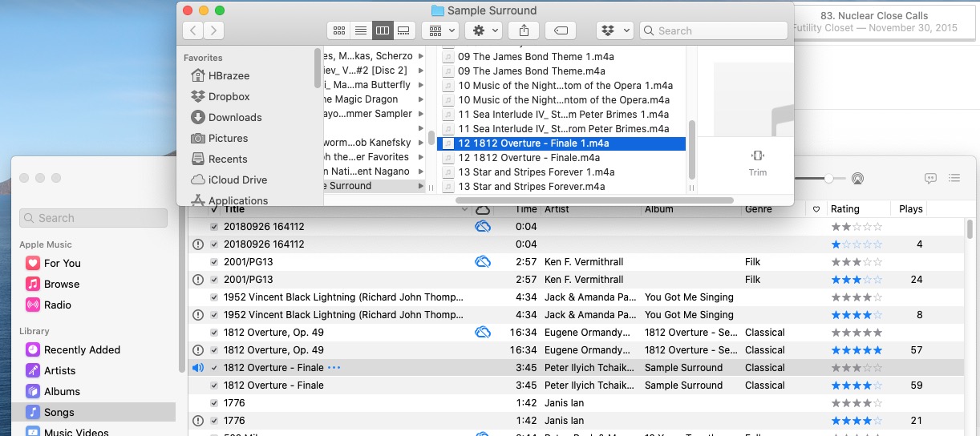Uncheck the 1812 Overture, Op. 49 cloud song
Viewport: 980px width, 436px height.
point(214,333)
